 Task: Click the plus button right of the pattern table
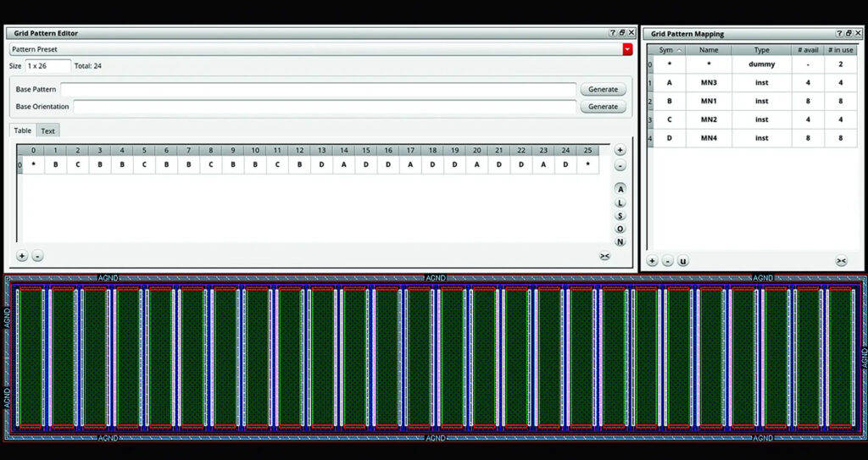pyautogui.click(x=620, y=150)
